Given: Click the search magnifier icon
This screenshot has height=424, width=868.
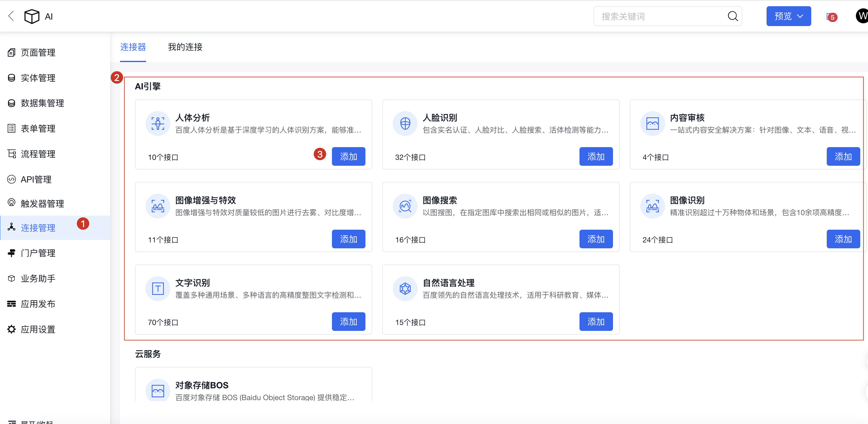Looking at the screenshot, I should [x=732, y=16].
